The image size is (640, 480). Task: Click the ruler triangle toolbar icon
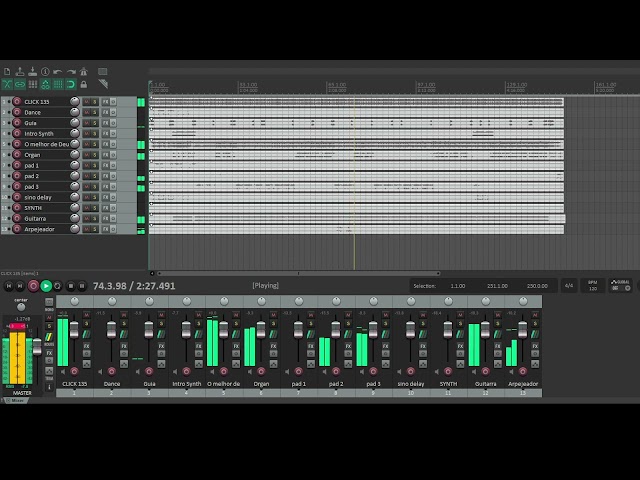point(103,84)
